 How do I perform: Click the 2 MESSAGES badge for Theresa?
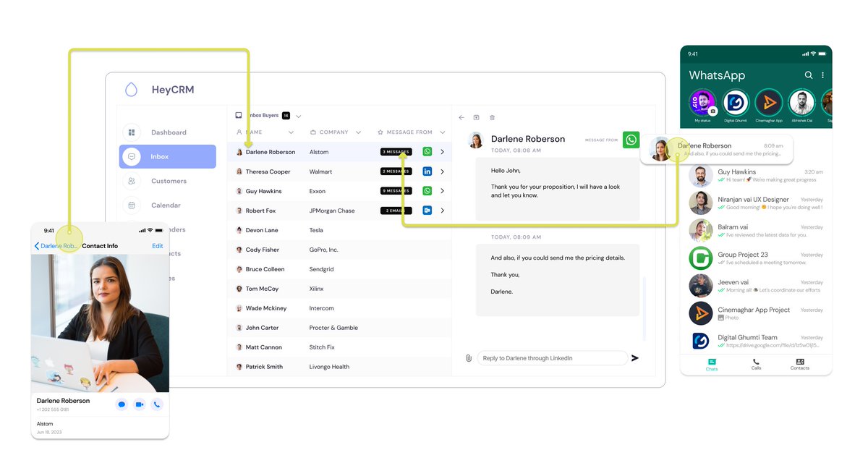(x=396, y=171)
